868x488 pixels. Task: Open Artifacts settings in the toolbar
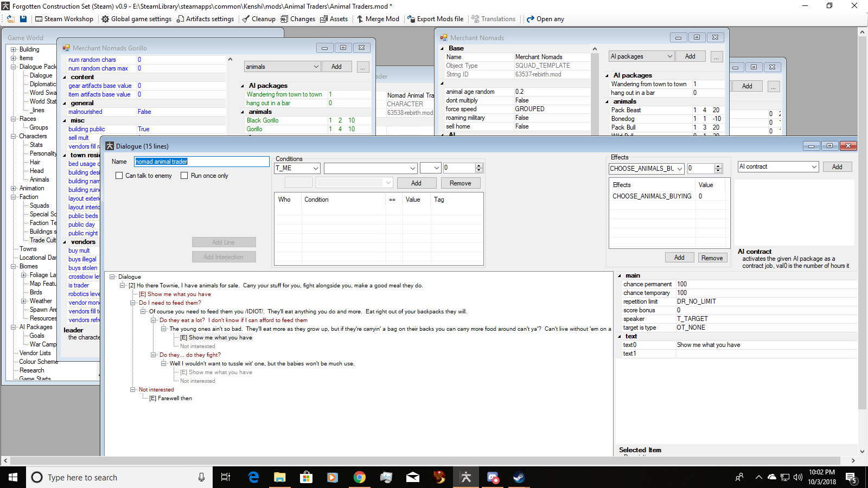(205, 19)
